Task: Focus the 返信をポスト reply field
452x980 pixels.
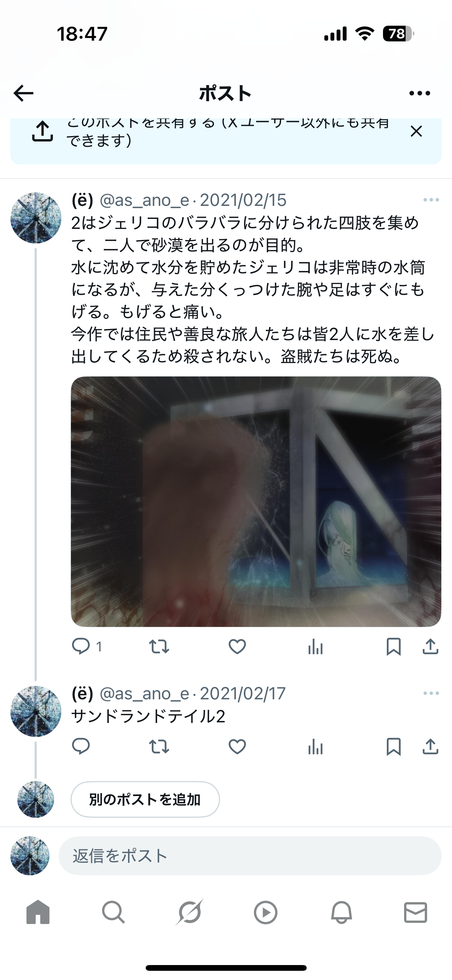Action: tap(250, 856)
